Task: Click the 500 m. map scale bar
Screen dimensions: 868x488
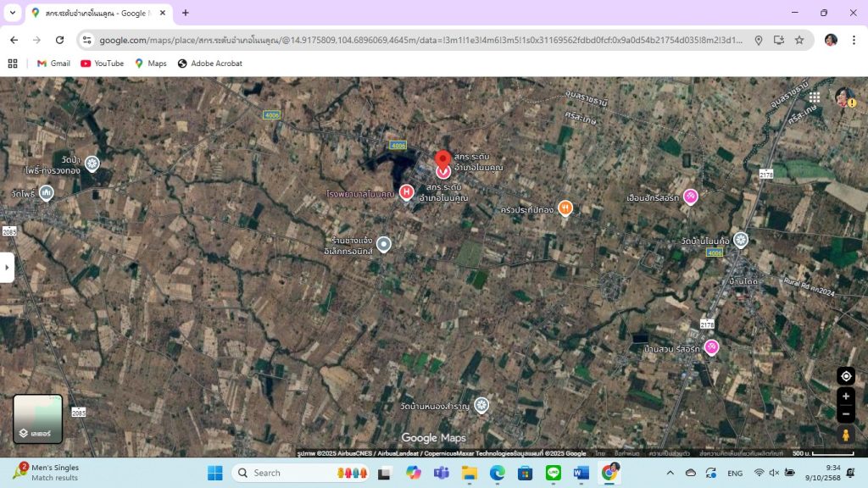Action: point(821,454)
